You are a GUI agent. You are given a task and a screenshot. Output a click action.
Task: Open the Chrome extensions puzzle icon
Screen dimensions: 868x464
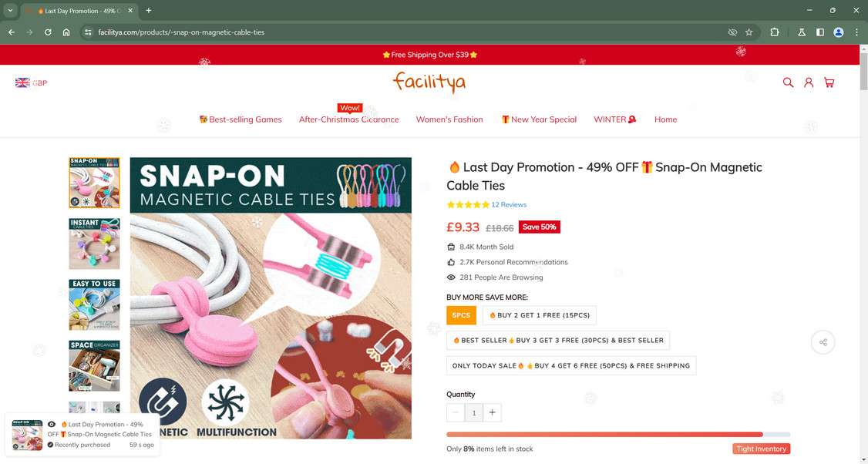click(x=775, y=32)
